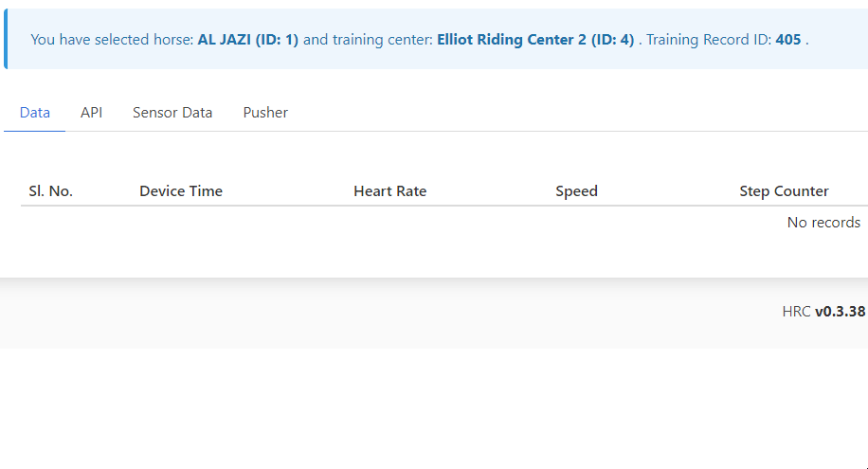Click the empty table row beside No records
Viewport: 868px width, 469px height.
pos(379,223)
